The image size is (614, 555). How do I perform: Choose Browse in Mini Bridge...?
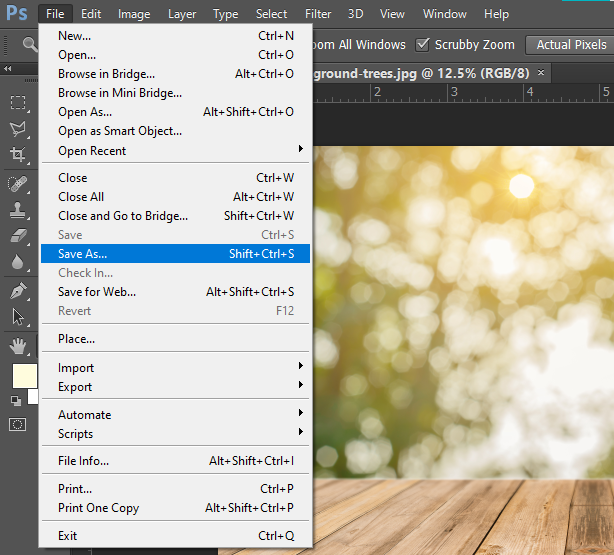click(x=175, y=93)
